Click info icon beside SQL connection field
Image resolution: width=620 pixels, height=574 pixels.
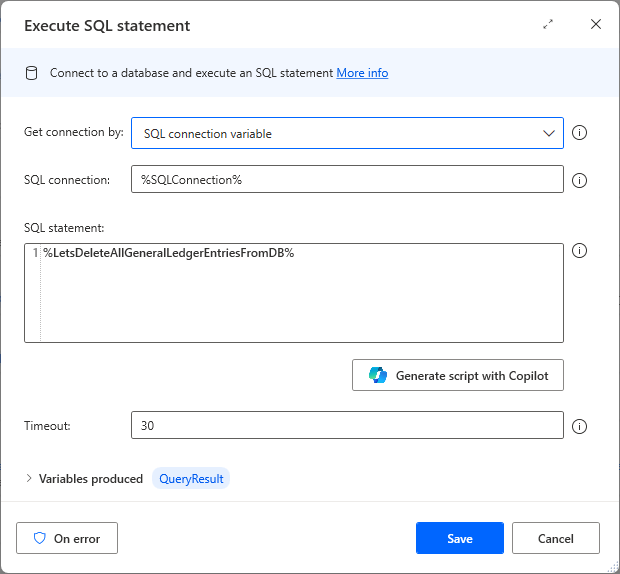pos(579,181)
